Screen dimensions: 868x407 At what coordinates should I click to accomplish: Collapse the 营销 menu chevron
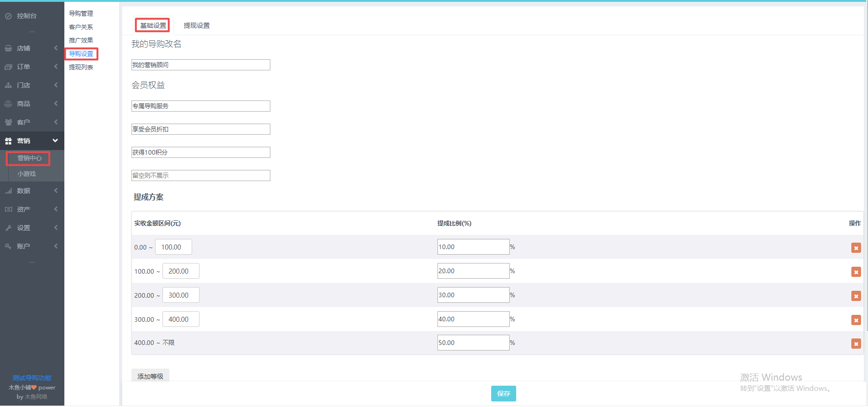[56, 141]
